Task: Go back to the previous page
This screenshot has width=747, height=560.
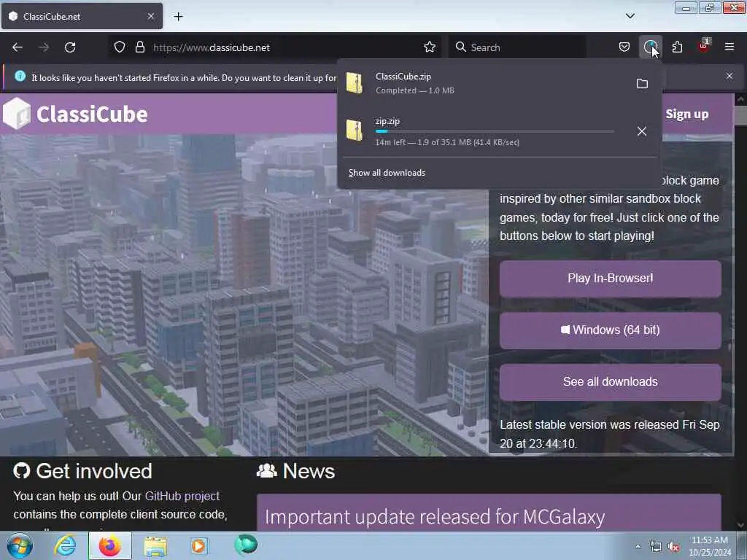Action: [18, 47]
